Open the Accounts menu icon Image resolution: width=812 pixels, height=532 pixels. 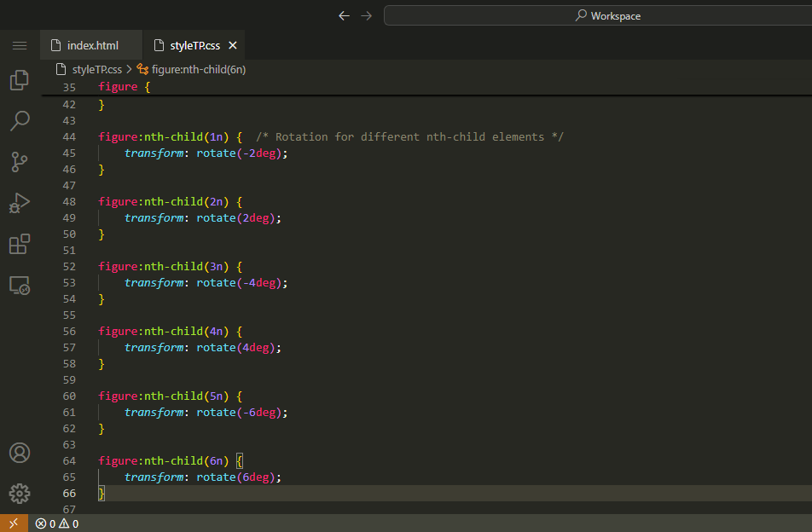[19, 452]
